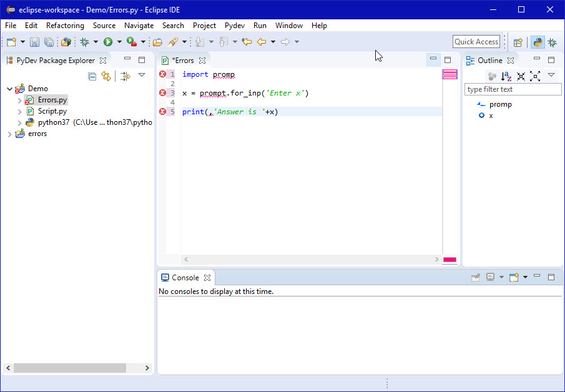Save all open editors
The width and height of the screenshot is (565, 392).
(48, 41)
